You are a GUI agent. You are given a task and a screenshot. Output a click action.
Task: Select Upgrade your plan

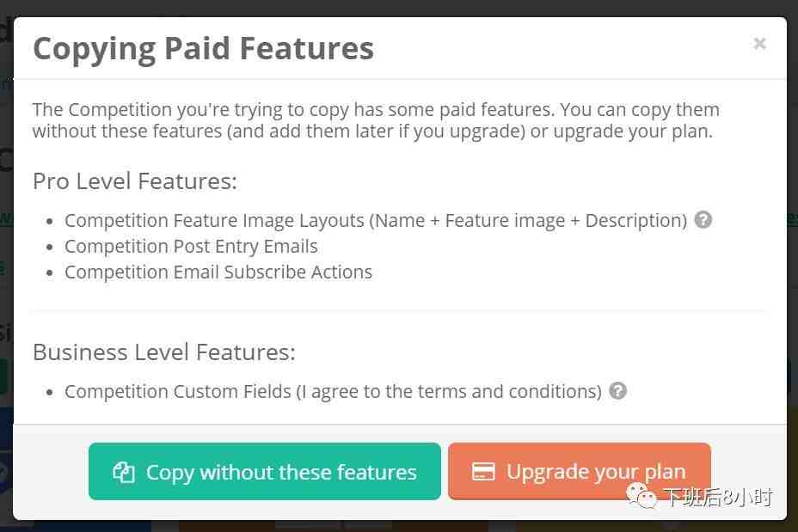point(580,472)
